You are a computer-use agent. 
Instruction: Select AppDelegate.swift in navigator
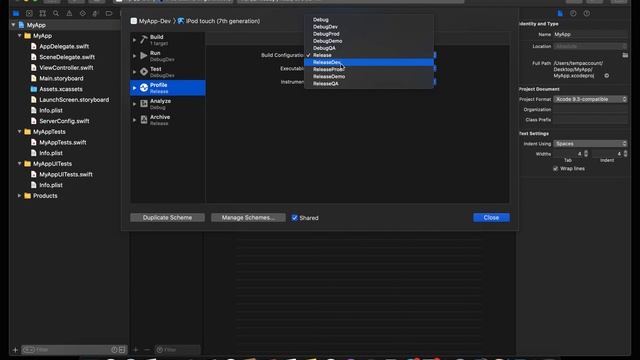point(64,47)
